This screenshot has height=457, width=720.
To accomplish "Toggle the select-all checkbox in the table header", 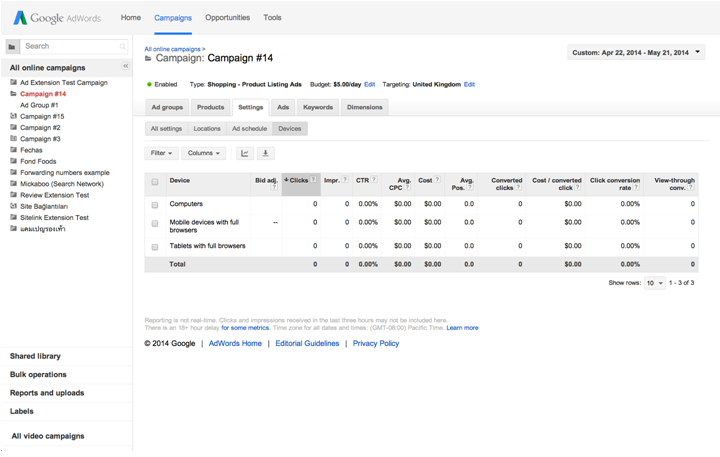I will tap(155, 182).
